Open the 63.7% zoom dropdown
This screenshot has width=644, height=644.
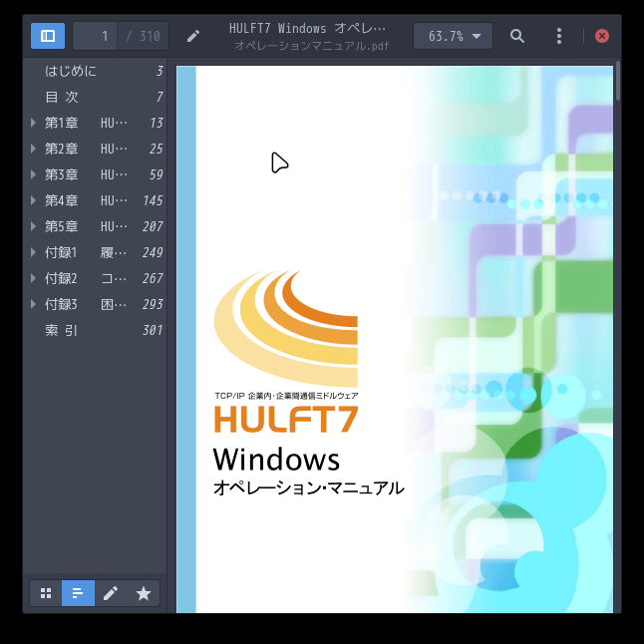pos(453,36)
